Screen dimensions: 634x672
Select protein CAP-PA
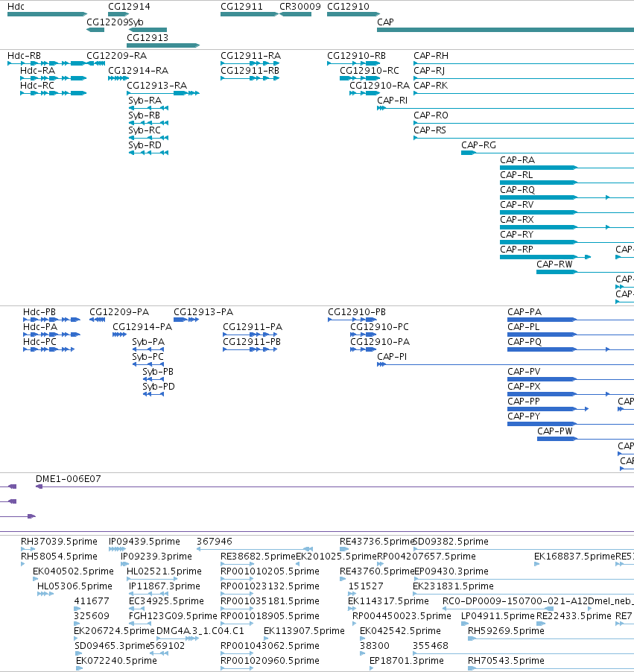coord(571,320)
